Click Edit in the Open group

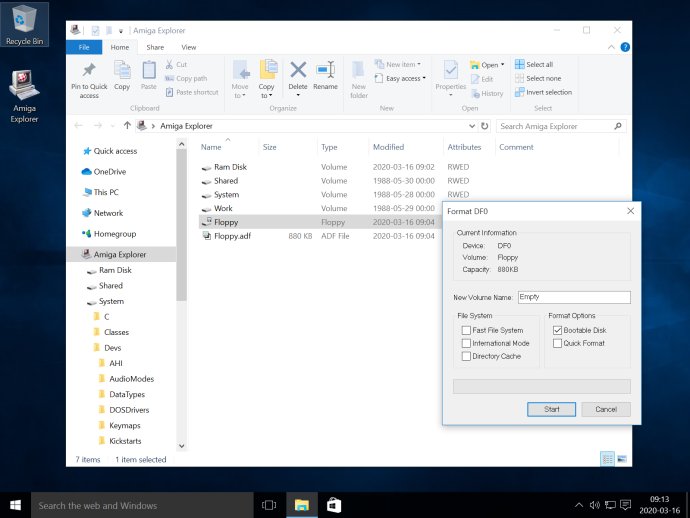pyautogui.click(x=482, y=79)
